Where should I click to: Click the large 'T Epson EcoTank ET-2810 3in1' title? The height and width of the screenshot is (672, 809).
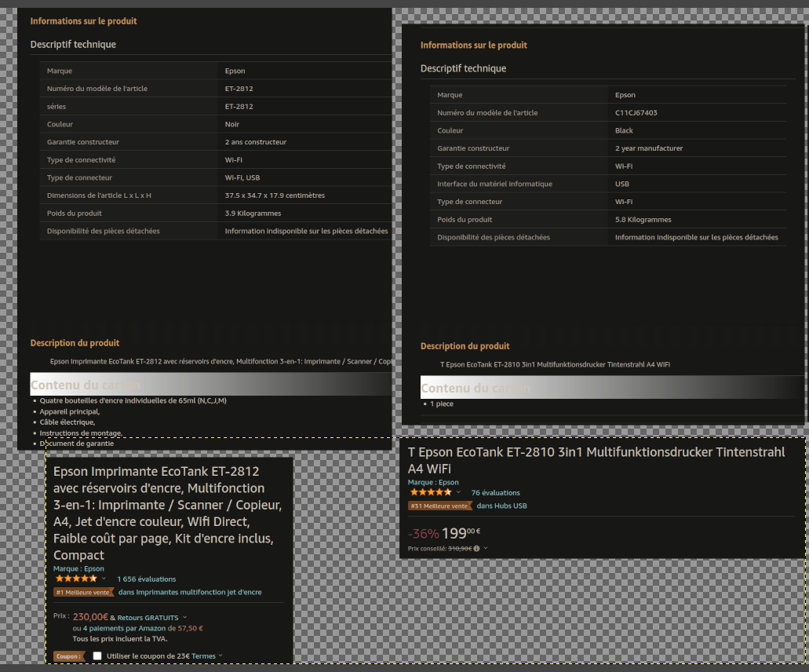[x=596, y=460]
